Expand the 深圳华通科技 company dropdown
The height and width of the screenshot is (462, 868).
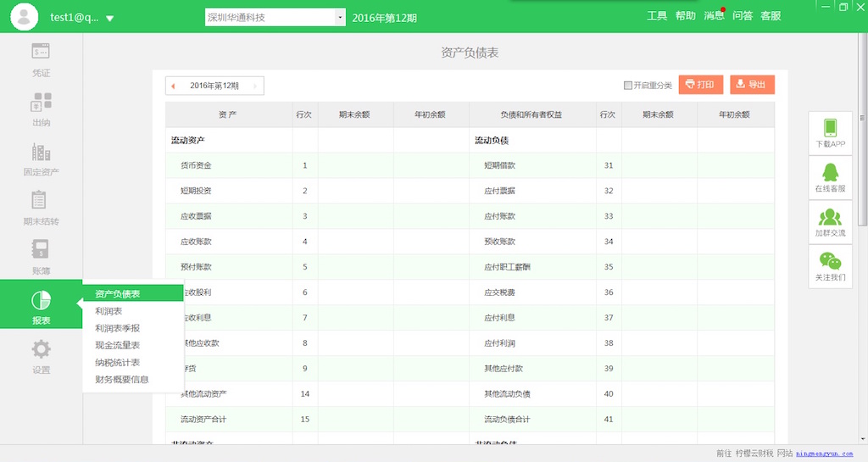click(339, 17)
